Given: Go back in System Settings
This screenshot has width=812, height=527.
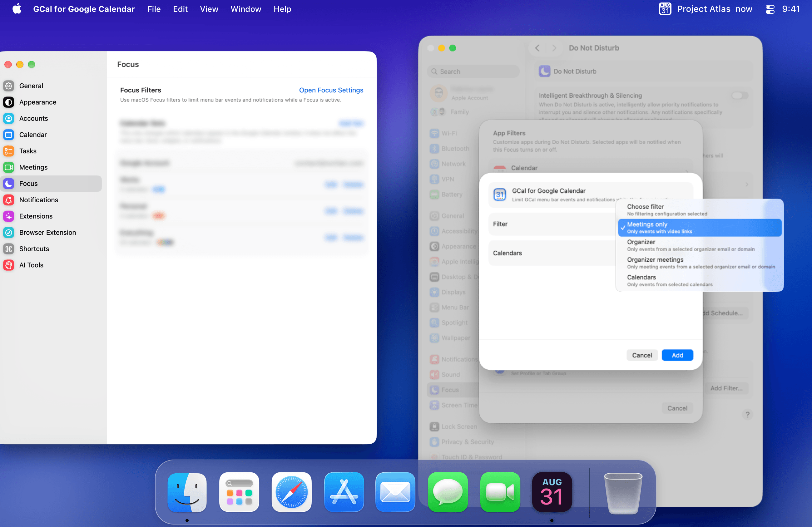Looking at the screenshot, I should coord(537,48).
